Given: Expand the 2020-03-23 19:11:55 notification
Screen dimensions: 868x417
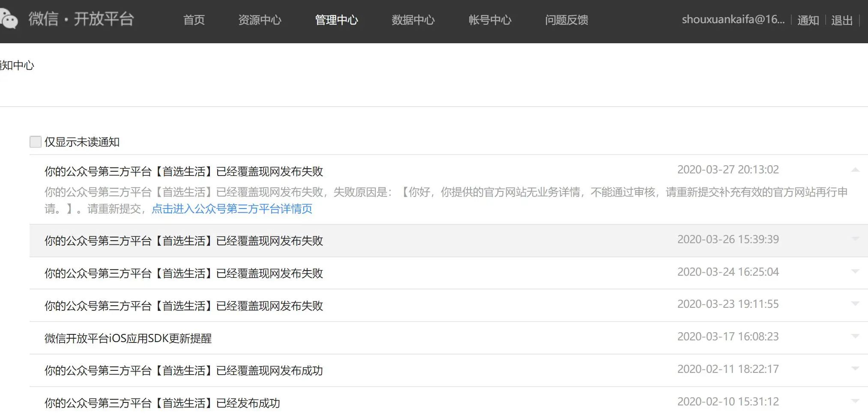Looking at the screenshot, I should (x=855, y=304).
